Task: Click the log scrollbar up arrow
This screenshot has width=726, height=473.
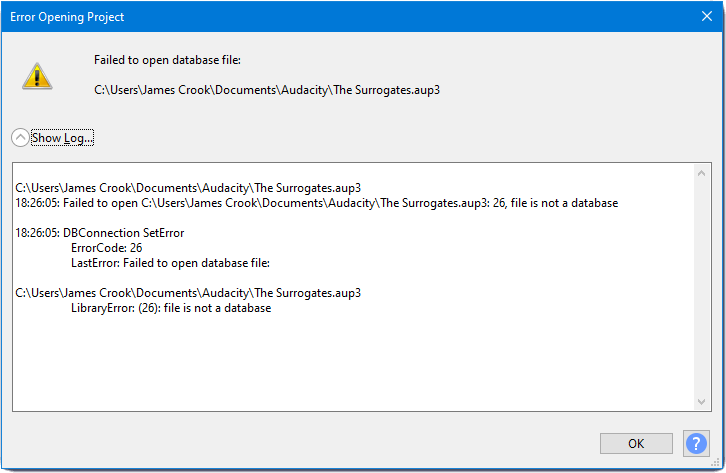Action: 701,173
